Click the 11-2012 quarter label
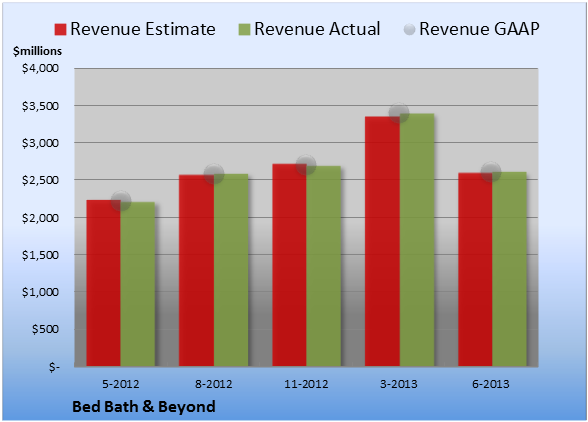Viewport: 588px width, 422px height. tap(306, 384)
